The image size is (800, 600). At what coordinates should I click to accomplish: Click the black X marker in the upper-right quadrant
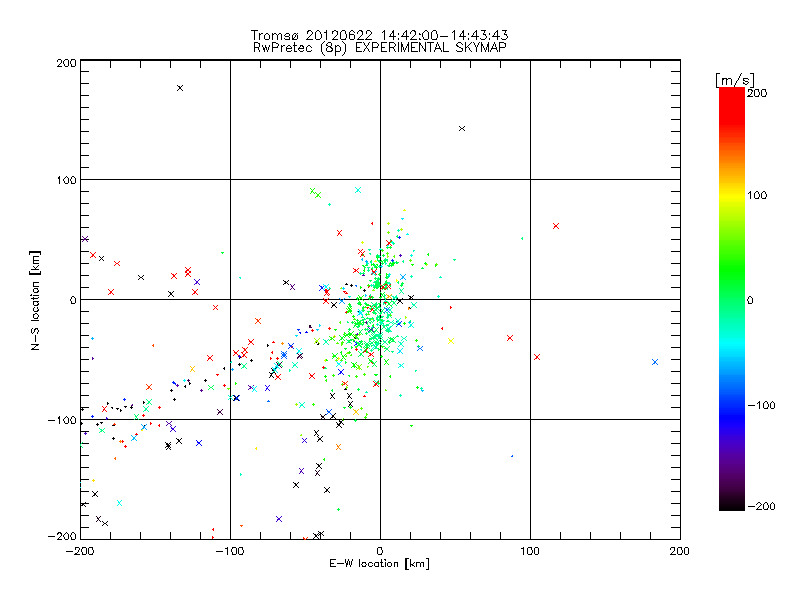(x=462, y=129)
